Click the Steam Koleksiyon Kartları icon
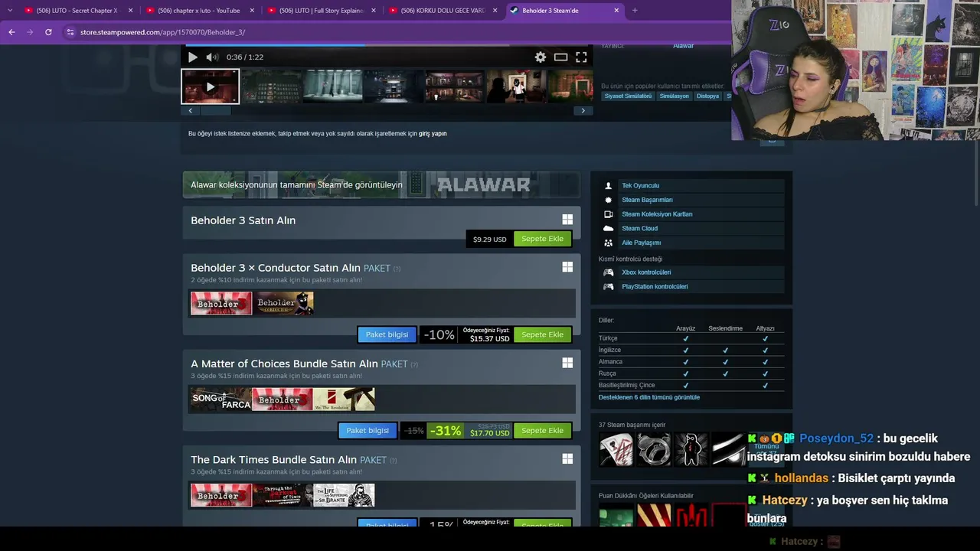980x551 pixels. pyautogui.click(x=609, y=214)
